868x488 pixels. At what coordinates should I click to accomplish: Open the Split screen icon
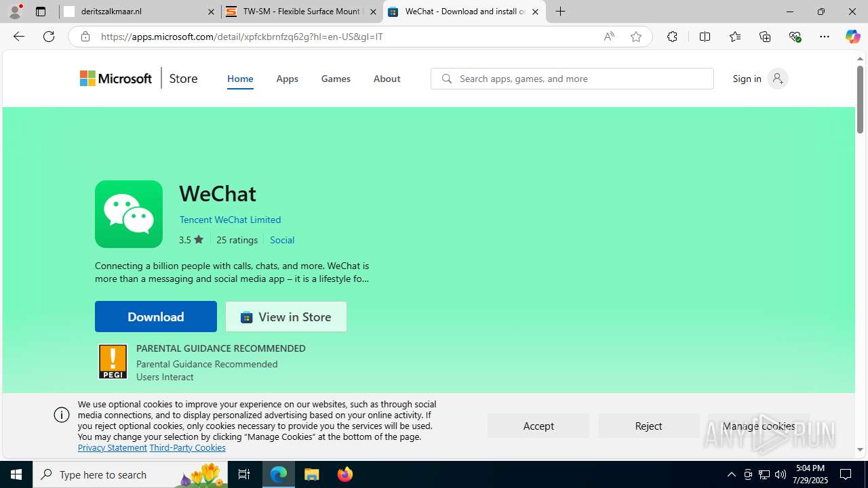pyautogui.click(x=705, y=37)
